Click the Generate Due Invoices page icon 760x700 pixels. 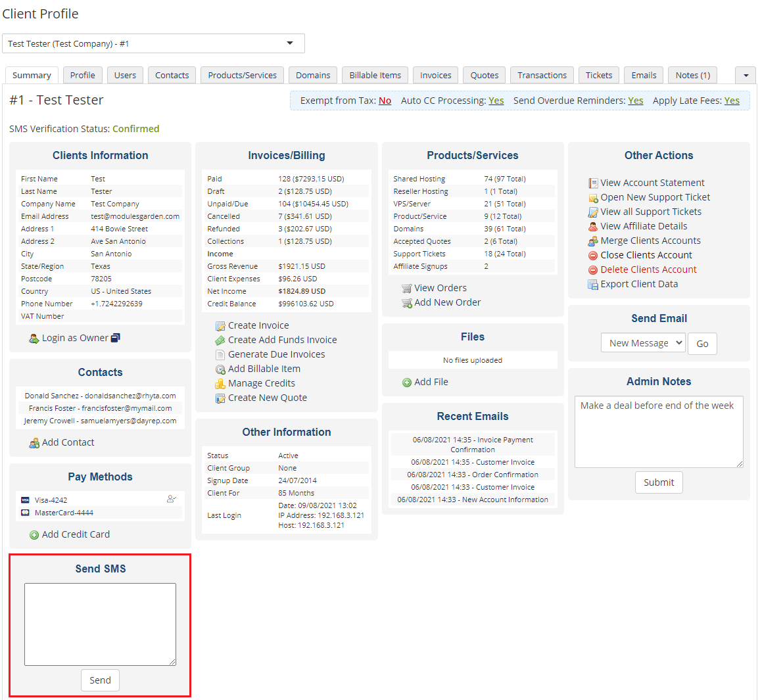(220, 355)
